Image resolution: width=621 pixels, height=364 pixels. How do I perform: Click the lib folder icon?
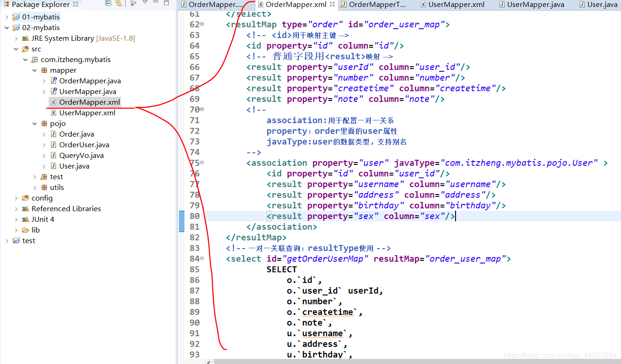(x=25, y=230)
